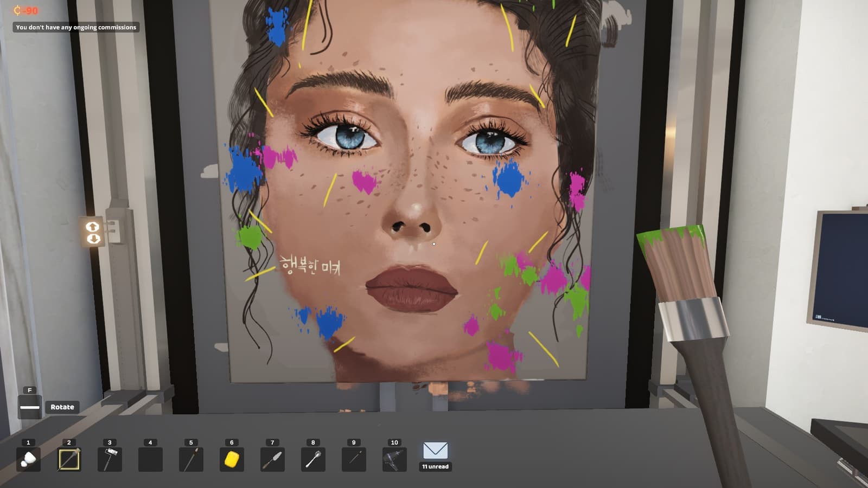This screenshot has width=868, height=488.
Task: Select the hand tool in slot 1
Action: coord(28,459)
